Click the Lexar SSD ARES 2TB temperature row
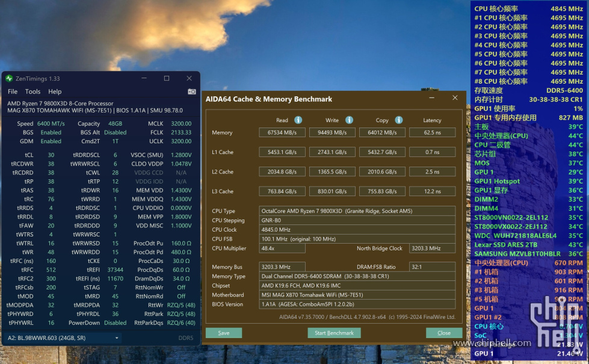Viewport: 589px width, 364px height. click(528, 244)
